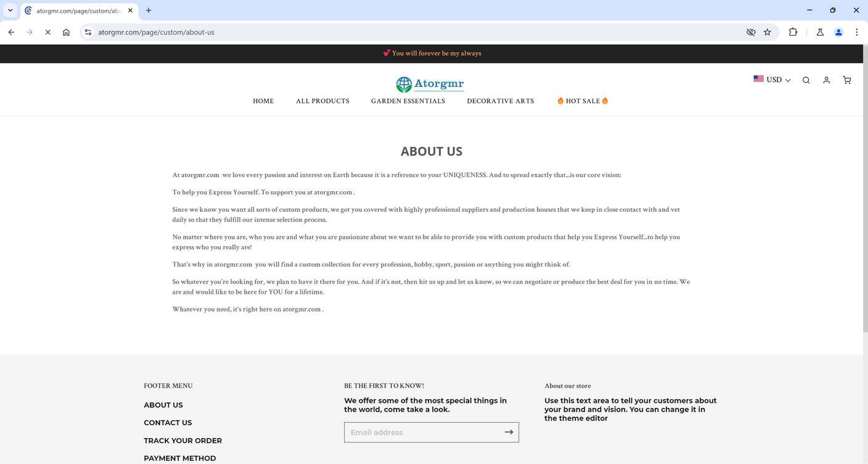
Task: Click the 'BE THE FIRST TO KNOW!' heading
Action: click(x=384, y=386)
